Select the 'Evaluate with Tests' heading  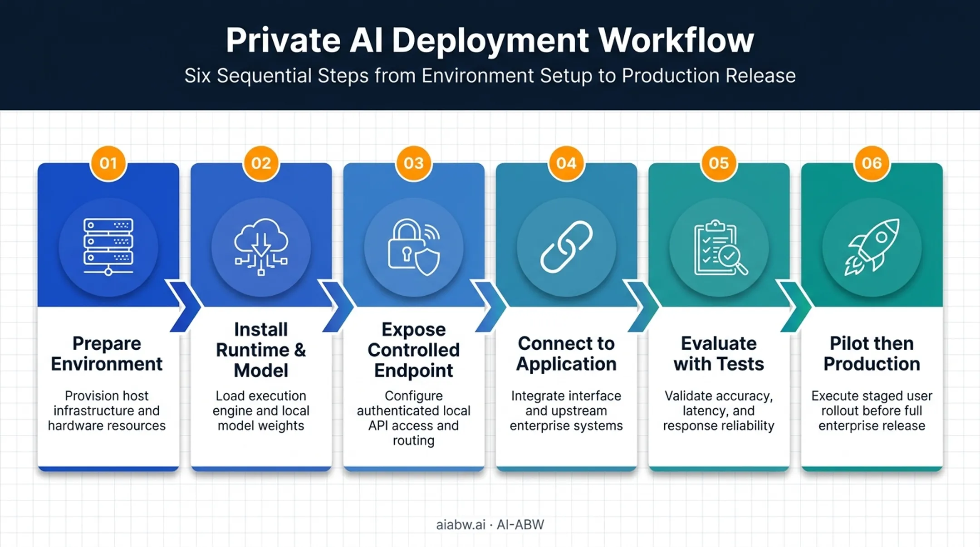pyautogui.click(x=719, y=354)
